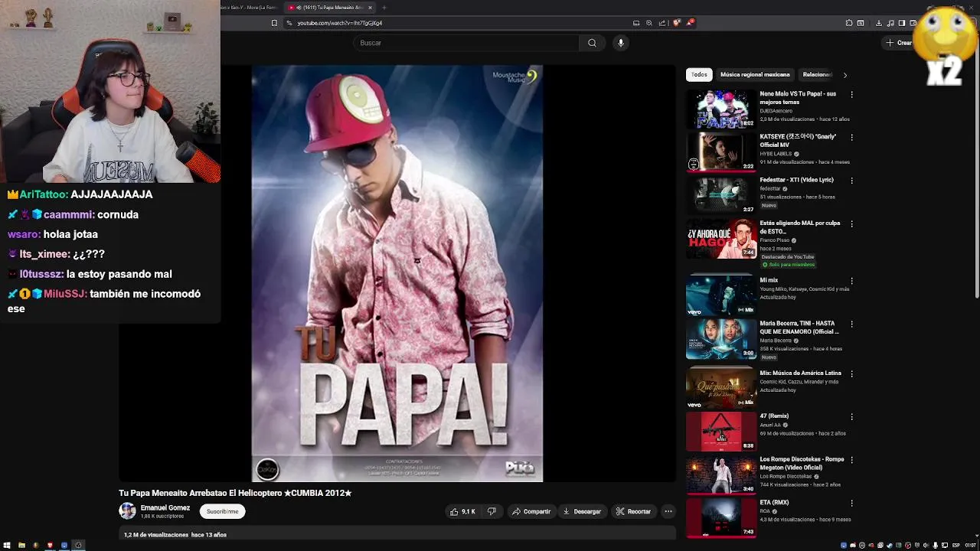Open the Windows Start menu
980x551 pixels.
7,545
